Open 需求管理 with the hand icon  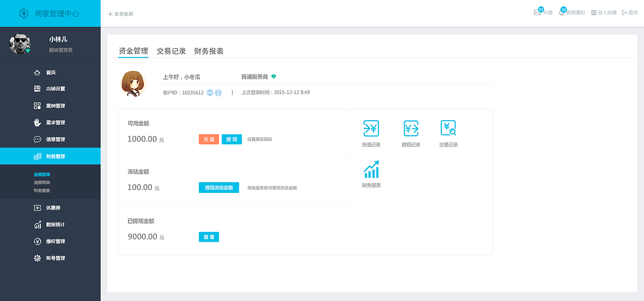pyautogui.click(x=50, y=122)
